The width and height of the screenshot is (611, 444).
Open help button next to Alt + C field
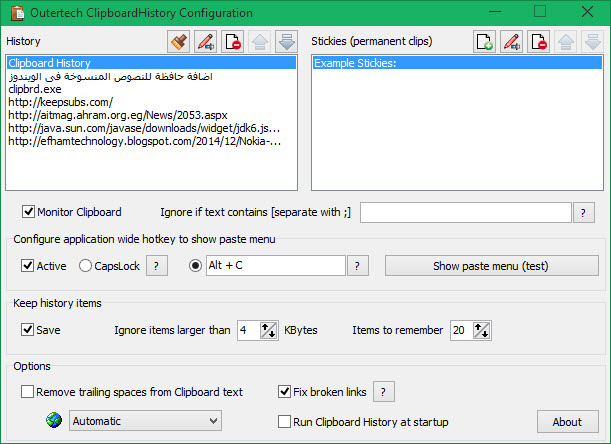(x=358, y=266)
